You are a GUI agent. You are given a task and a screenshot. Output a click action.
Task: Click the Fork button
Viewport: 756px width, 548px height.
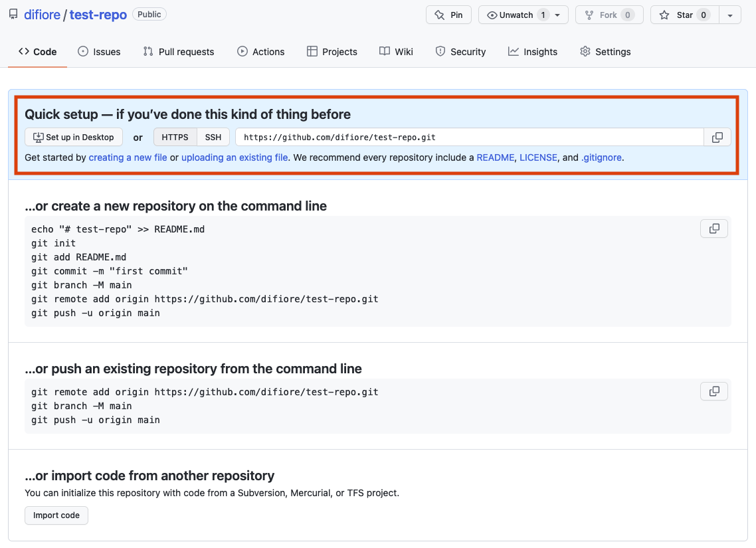pyautogui.click(x=609, y=15)
